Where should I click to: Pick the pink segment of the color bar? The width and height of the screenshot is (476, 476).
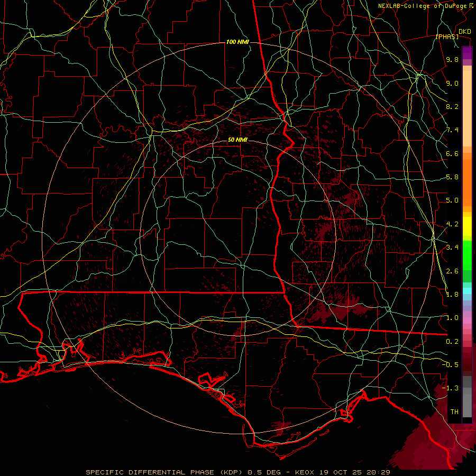point(467,320)
